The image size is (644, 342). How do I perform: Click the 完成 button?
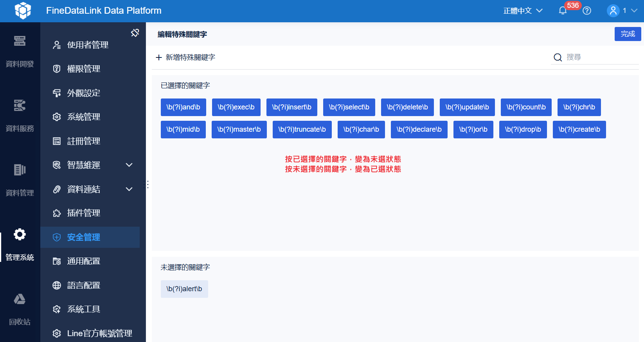628,34
